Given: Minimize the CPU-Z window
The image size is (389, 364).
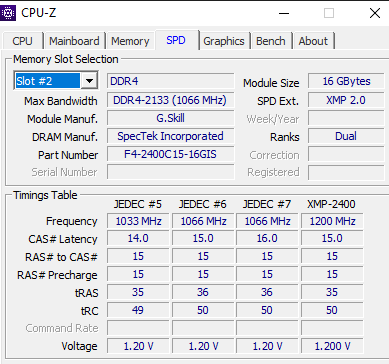Looking at the screenshot, I should click(284, 13).
